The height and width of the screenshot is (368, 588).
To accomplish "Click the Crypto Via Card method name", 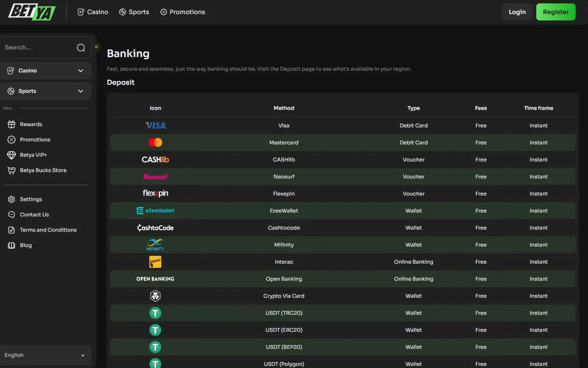I will (284, 296).
